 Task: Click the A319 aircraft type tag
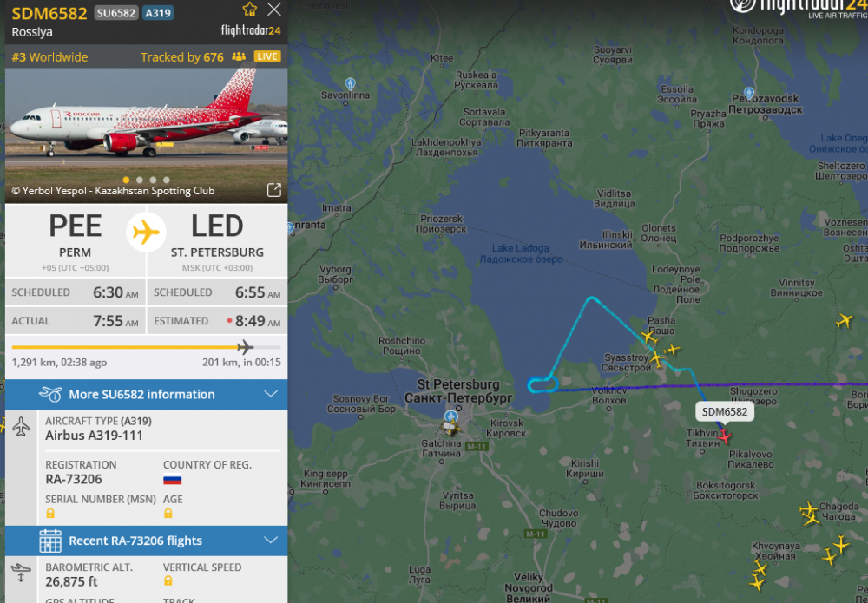158,13
